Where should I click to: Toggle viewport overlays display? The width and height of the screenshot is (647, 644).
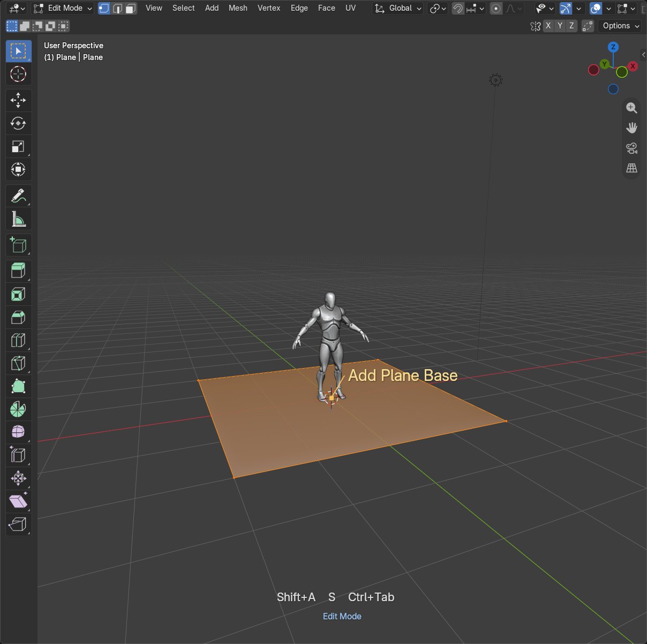596,8
